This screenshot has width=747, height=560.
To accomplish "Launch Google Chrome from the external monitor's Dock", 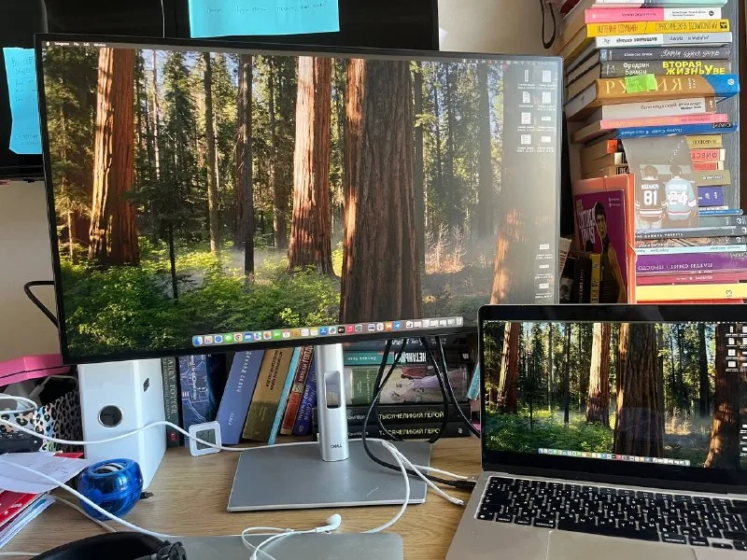I will point(238,337).
